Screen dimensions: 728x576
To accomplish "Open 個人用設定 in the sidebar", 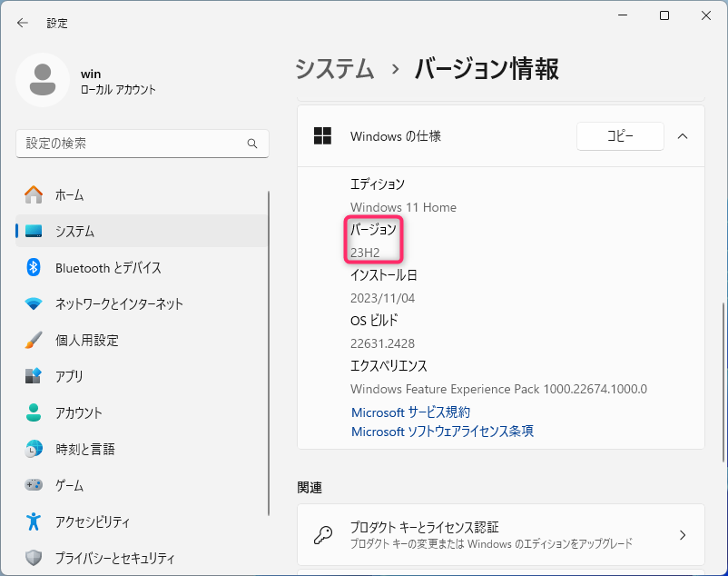I will [x=142, y=340].
